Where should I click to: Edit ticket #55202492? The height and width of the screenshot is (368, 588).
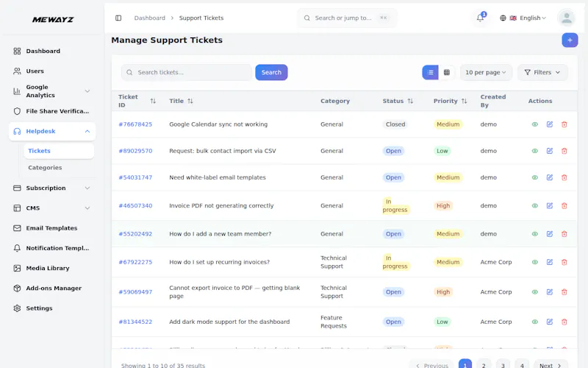pyautogui.click(x=549, y=234)
